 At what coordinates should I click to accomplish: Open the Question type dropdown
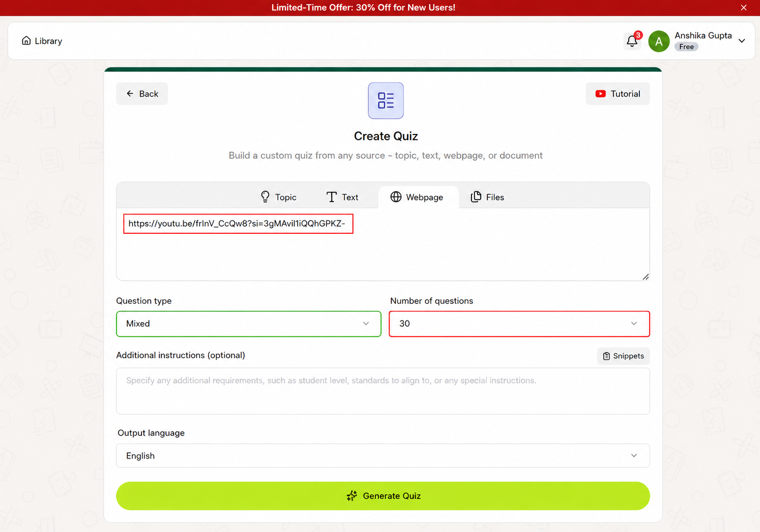click(x=248, y=324)
